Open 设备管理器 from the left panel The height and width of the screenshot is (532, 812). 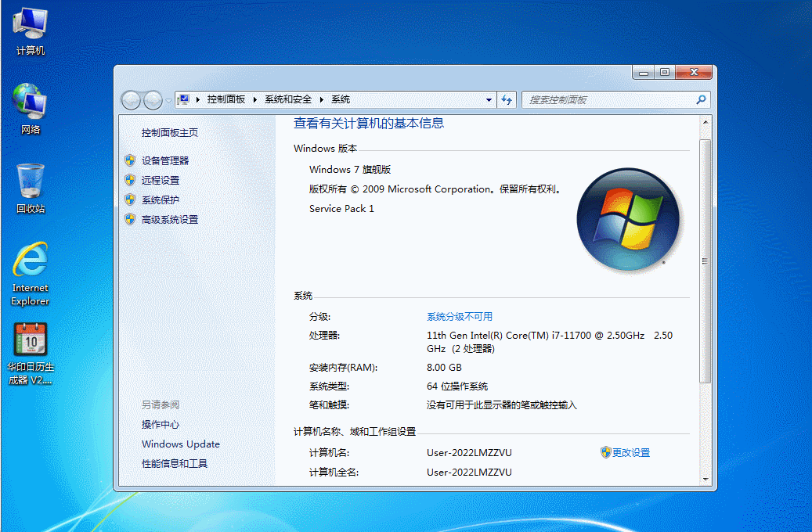165,160
